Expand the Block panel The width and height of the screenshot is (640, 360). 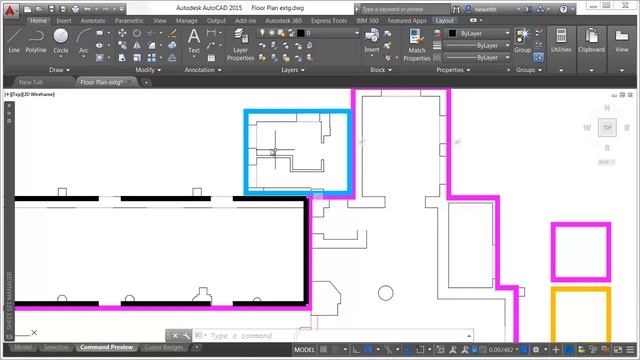point(381,70)
